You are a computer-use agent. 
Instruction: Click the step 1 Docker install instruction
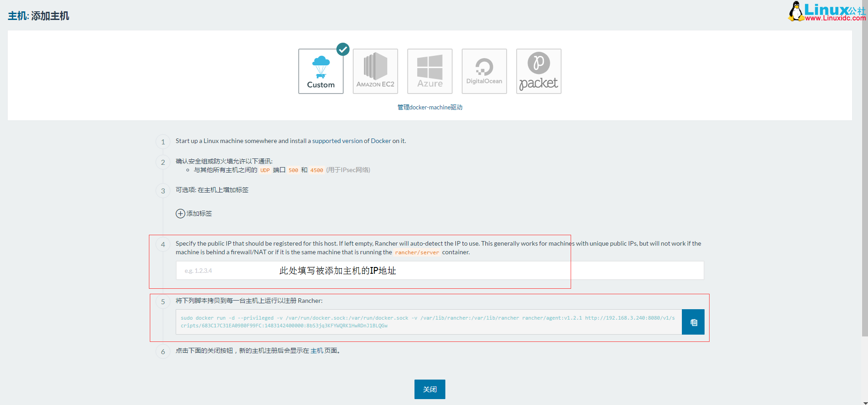[x=291, y=141]
